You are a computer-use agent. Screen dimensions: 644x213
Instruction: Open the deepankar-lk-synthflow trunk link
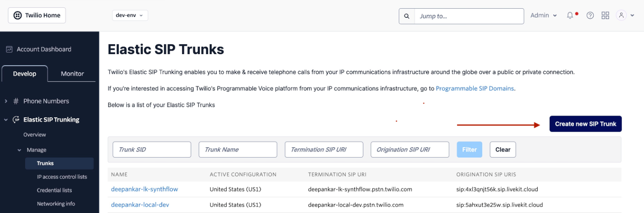point(144,189)
